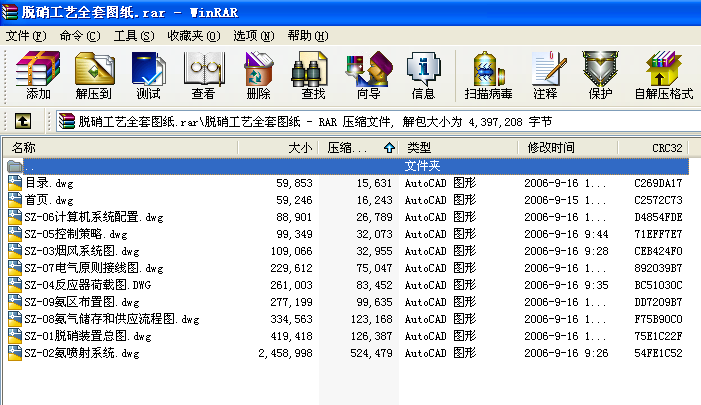The width and height of the screenshot is (701, 405).
Task: Select file name SZ-03烟风系统图.dwg
Action: [x=82, y=251]
